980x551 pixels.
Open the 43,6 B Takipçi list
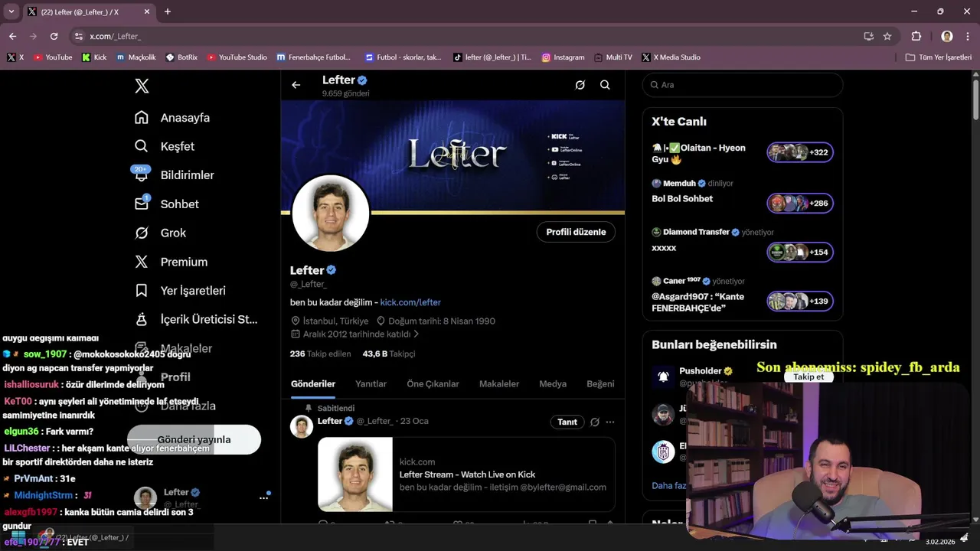coord(389,354)
